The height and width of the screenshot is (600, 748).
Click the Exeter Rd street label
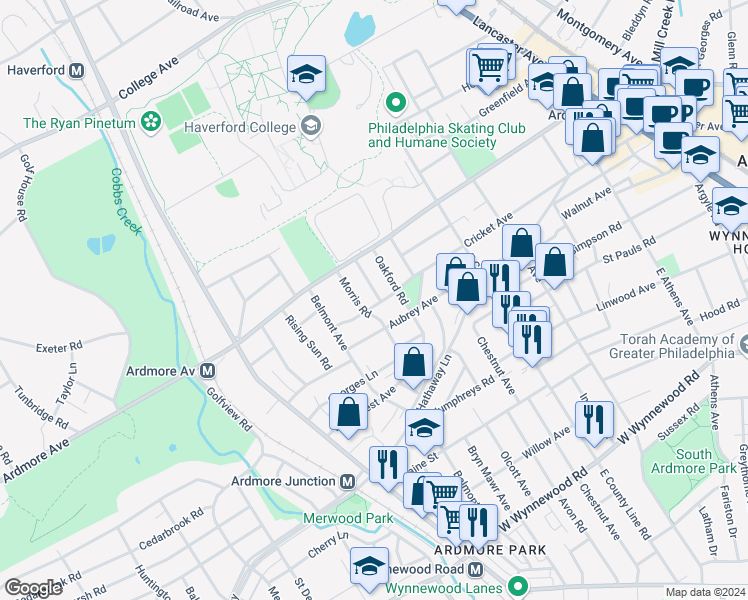59,346
